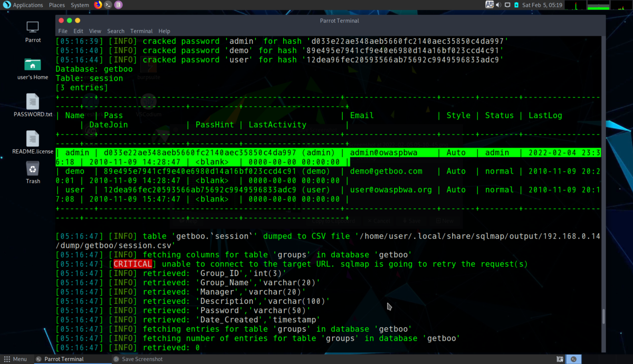This screenshot has height=364, width=633.
Task: Click the clock showing Sat Feb 5, 05:19
Action: 542,5
